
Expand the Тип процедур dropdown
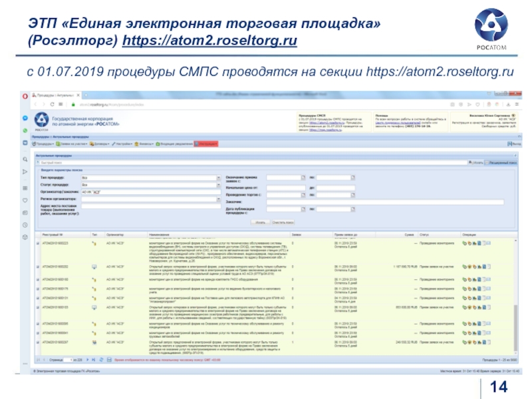click(x=219, y=178)
